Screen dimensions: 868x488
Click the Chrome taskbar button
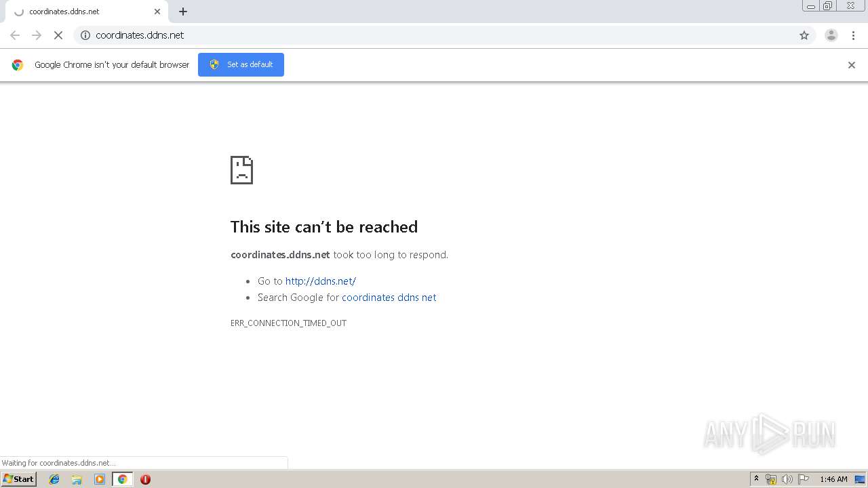click(x=122, y=479)
